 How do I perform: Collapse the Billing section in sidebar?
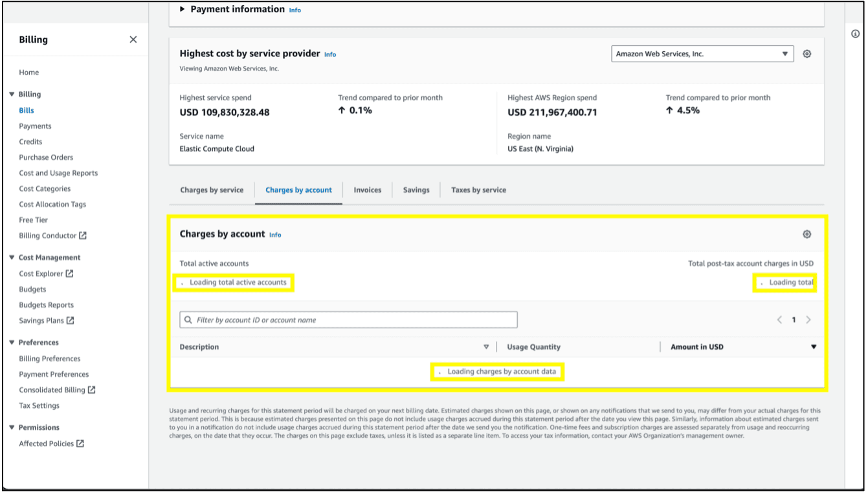(12, 95)
